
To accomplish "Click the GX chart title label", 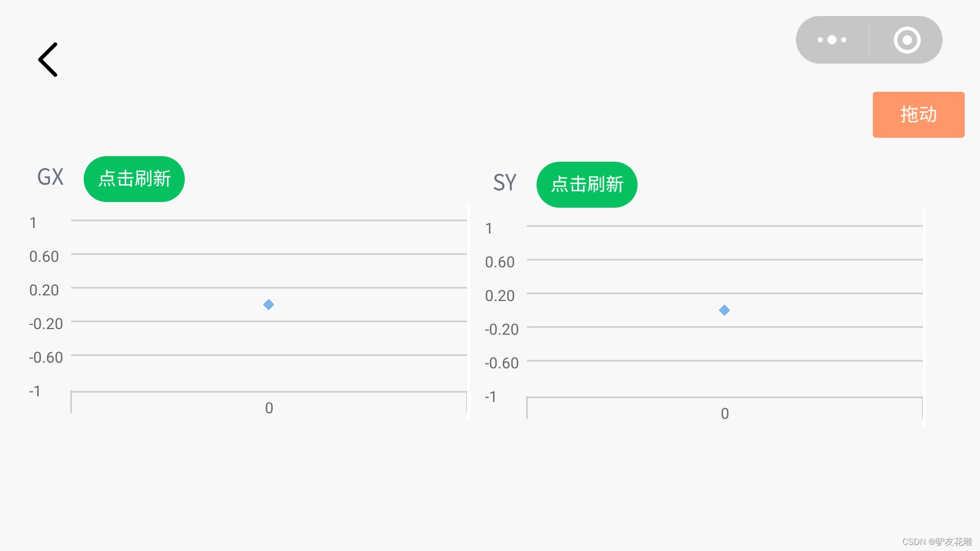I will (x=50, y=178).
